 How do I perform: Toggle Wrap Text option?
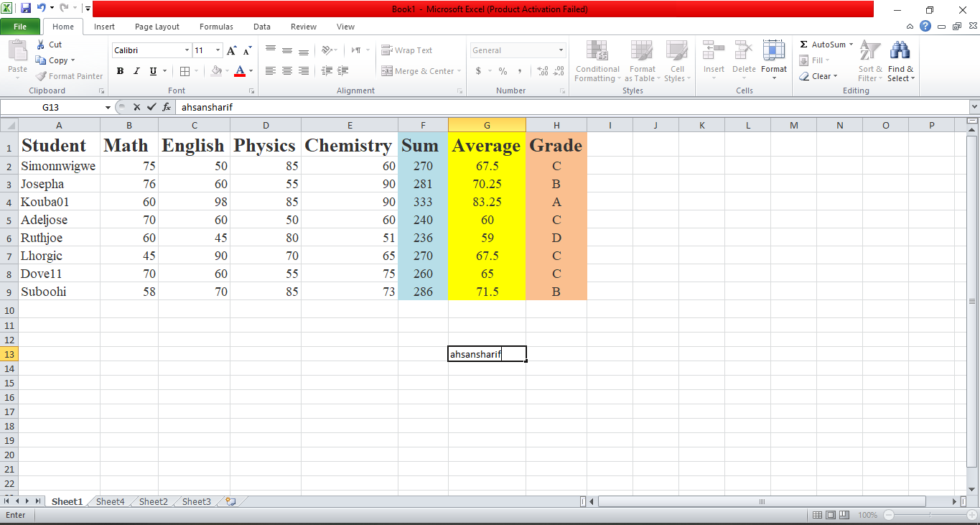pos(406,50)
